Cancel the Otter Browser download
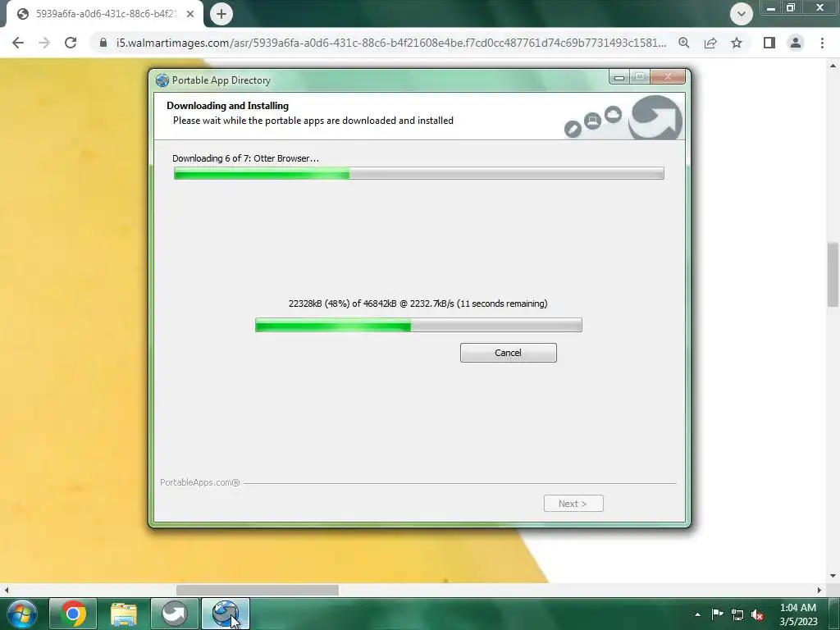Image resolution: width=840 pixels, height=630 pixels. click(x=508, y=353)
